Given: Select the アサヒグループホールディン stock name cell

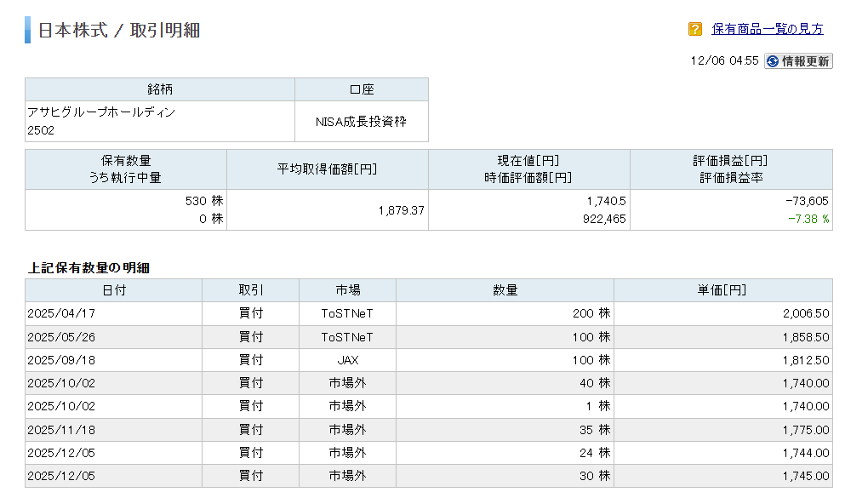Looking at the screenshot, I should click(x=102, y=112).
